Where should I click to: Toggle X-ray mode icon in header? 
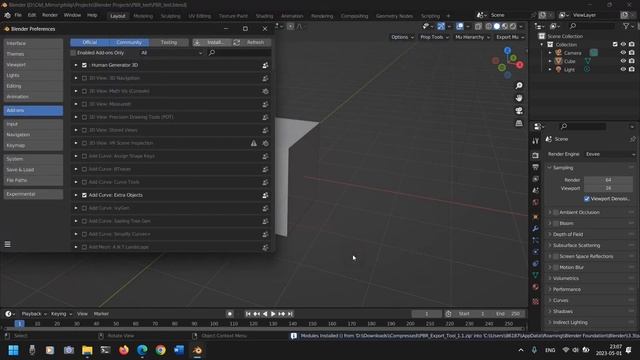[478, 26]
